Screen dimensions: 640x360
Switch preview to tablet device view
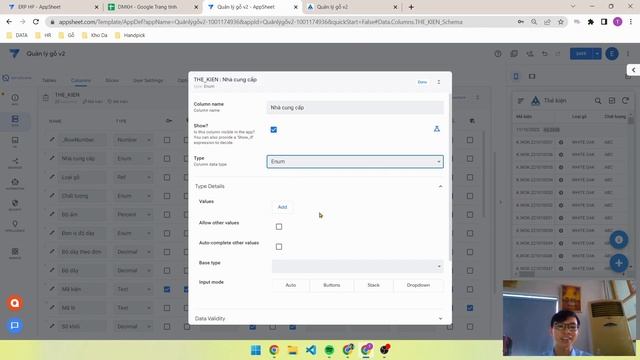pyautogui.click(x=532, y=76)
